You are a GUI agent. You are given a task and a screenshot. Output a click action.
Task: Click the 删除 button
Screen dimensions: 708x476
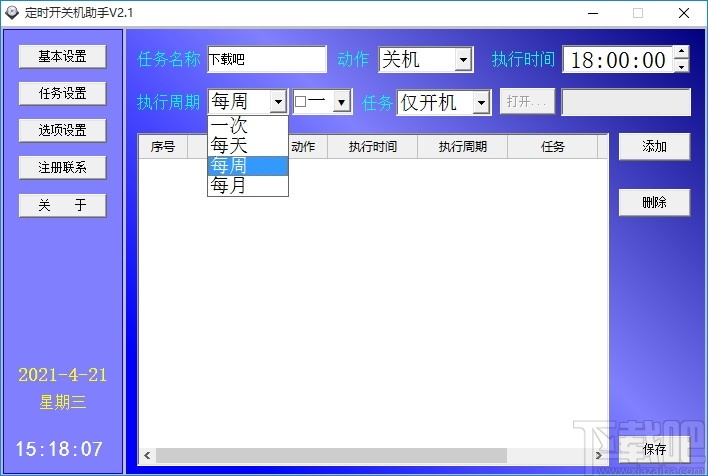[654, 202]
